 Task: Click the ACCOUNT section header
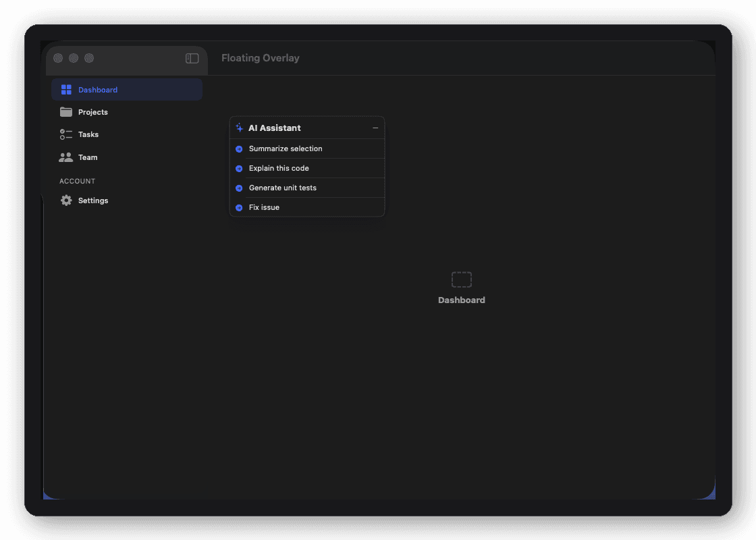[77, 182]
